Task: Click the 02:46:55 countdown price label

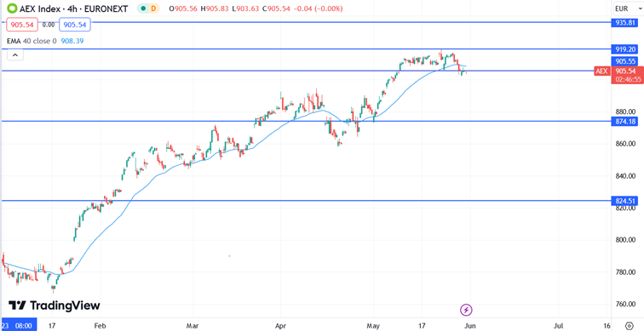Action: 628,80
